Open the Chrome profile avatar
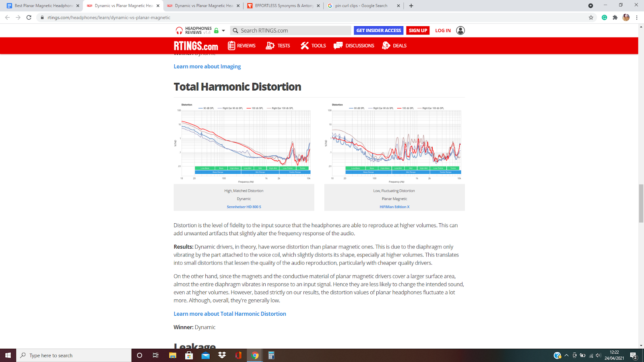644x362 pixels. [626, 17]
